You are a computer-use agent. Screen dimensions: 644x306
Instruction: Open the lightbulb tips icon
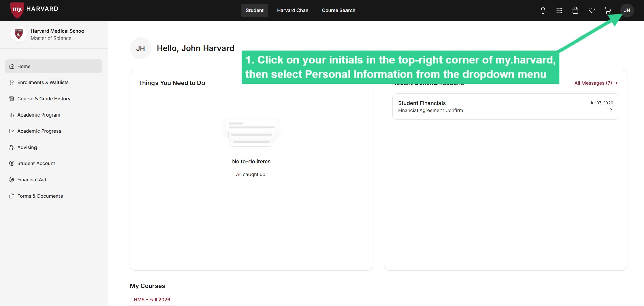(x=543, y=10)
